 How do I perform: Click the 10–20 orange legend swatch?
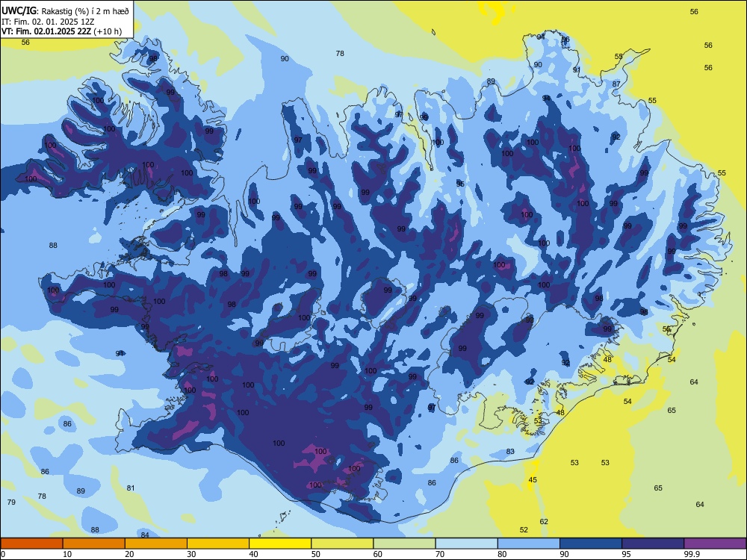(x=94, y=544)
